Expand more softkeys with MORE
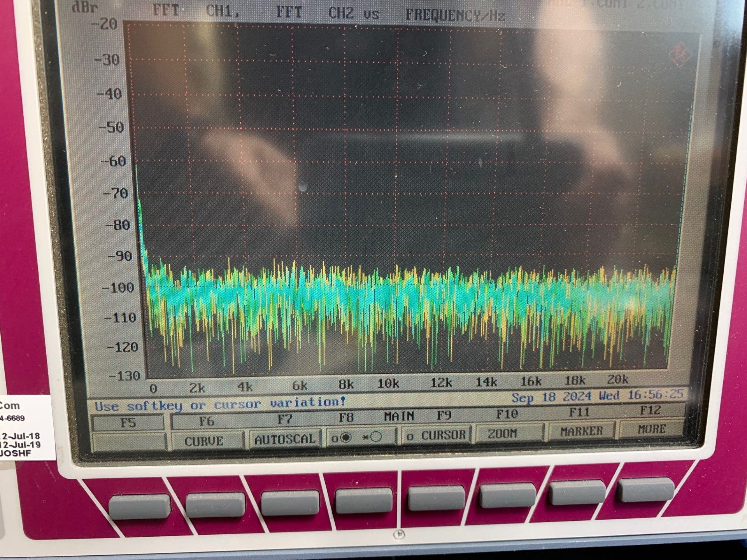The height and width of the screenshot is (560, 747). point(652,429)
